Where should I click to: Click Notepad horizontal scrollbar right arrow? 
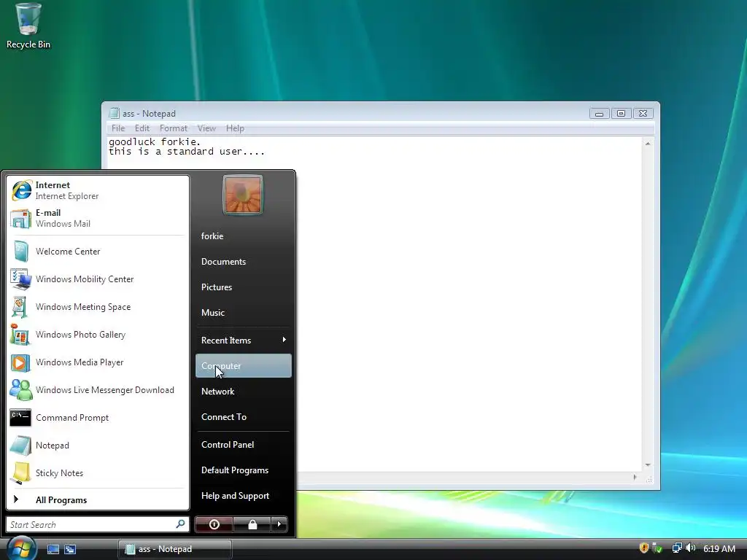click(635, 477)
